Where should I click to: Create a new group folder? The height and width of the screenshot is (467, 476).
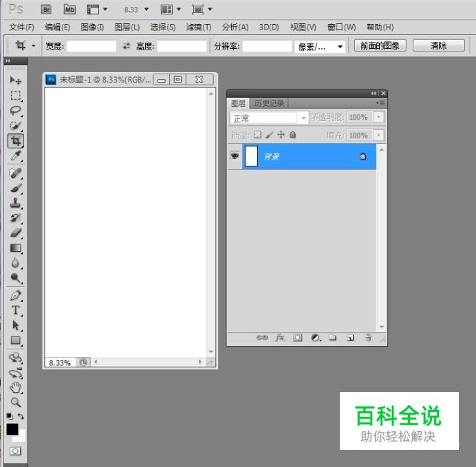point(333,338)
